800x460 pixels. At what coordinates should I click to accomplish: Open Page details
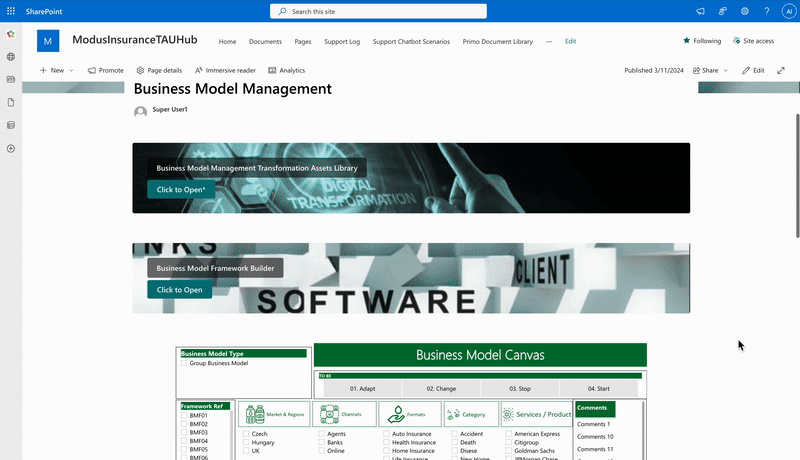point(159,70)
